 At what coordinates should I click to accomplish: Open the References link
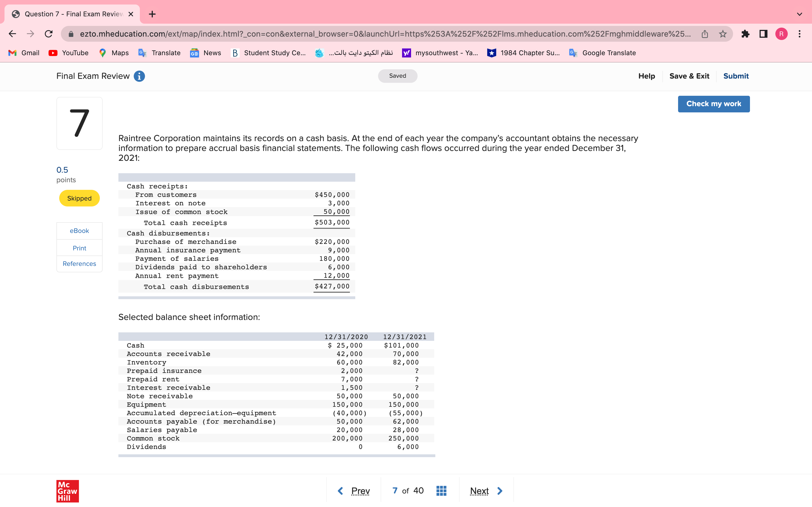click(79, 264)
